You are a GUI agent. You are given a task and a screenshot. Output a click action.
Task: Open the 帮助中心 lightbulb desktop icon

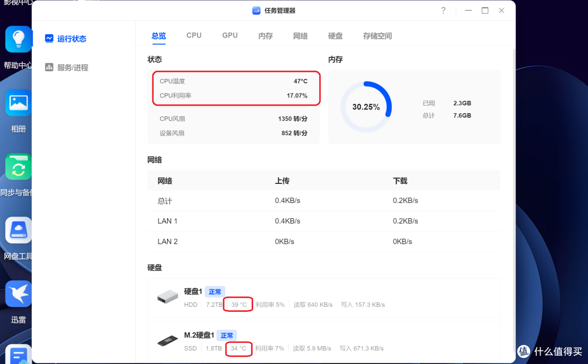click(x=18, y=39)
